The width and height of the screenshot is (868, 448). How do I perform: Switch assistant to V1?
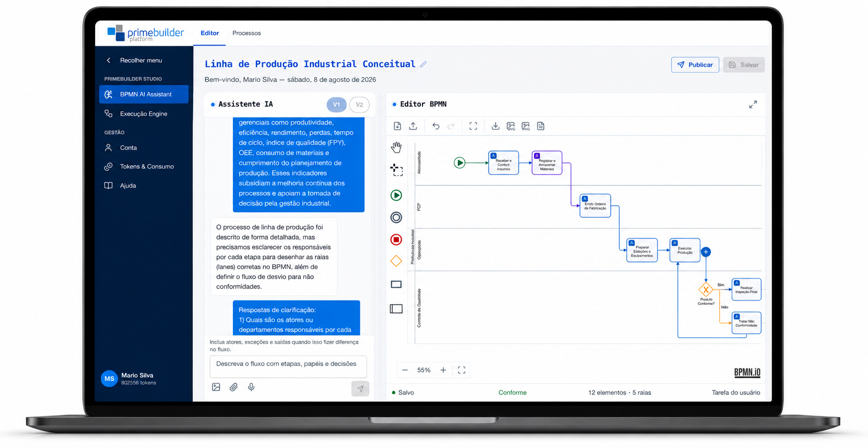336,104
